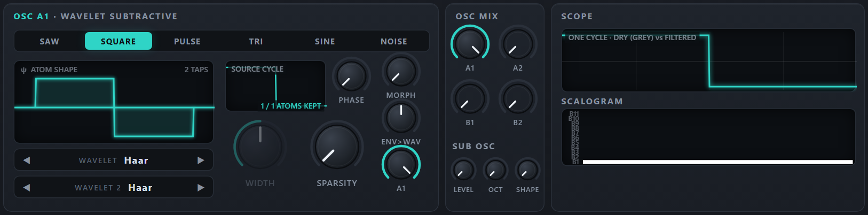Click the ENV>WAV knob
This screenshot has height=215, width=868.
401,118
